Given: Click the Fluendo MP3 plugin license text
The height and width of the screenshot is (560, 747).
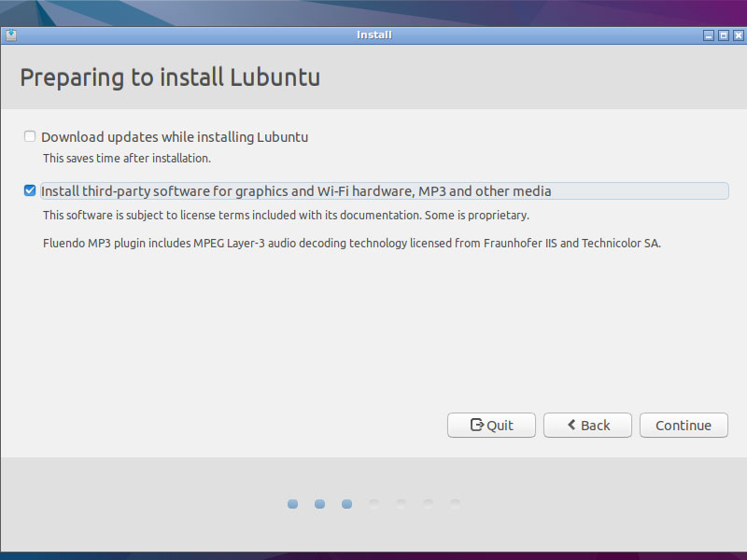Looking at the screenshot, I should click(x=352, y=244).
